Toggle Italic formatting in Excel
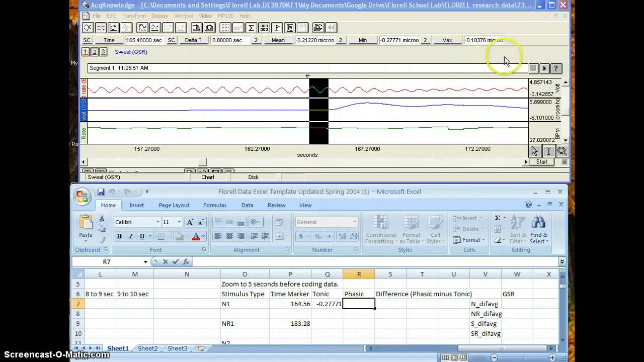This screenshot has width=644, height=362. (131, 236)
